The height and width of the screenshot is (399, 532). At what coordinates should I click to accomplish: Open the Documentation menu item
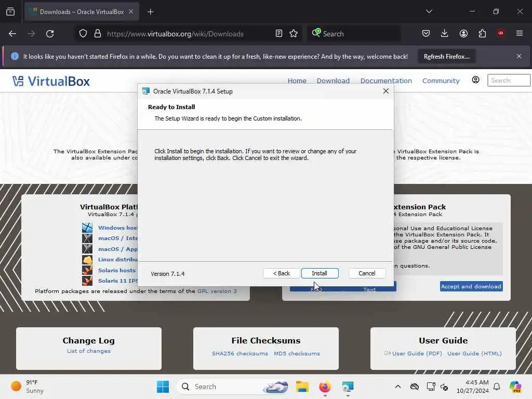click(x=386, y=81)
